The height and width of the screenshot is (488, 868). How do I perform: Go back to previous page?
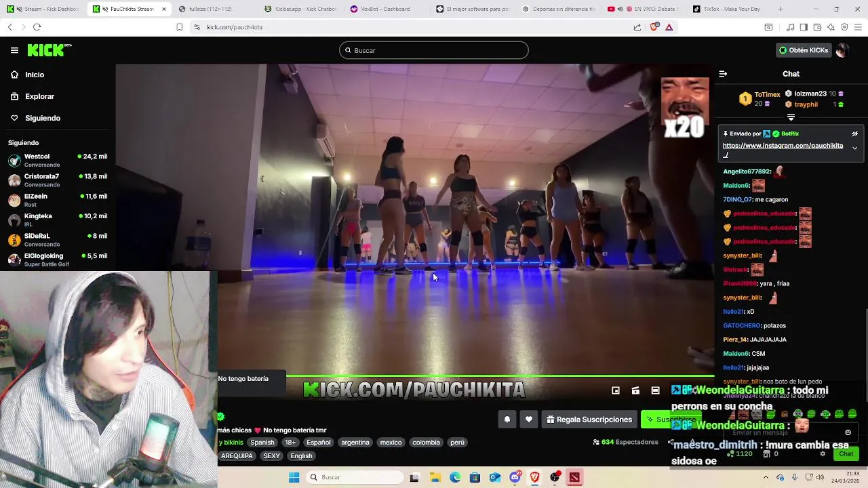click(9, 27)
